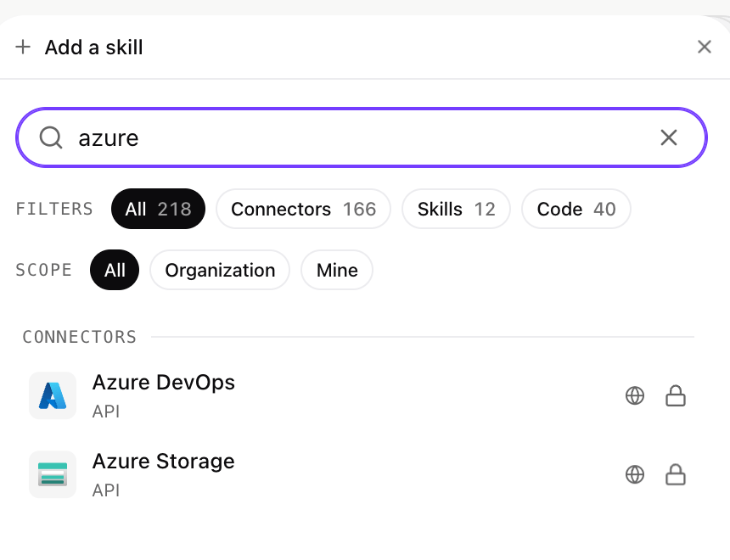Screen dimensions: 730x560
Task: Set scope to Organization
Action: pos(220,270)
